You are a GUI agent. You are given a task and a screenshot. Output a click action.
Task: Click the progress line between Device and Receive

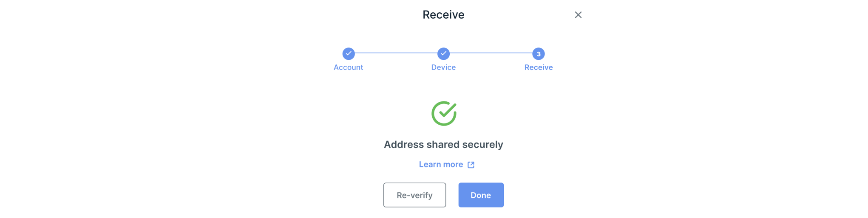491,53
